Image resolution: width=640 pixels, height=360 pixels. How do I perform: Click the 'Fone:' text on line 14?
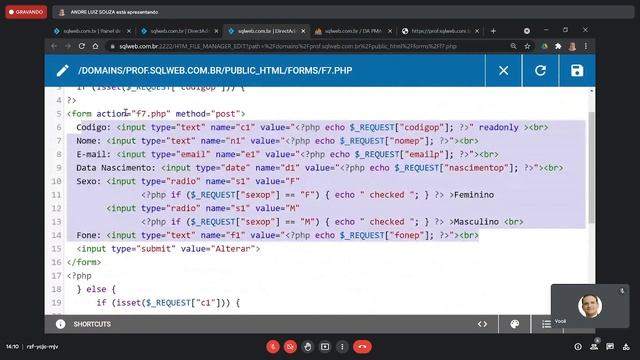coord(89,235)
